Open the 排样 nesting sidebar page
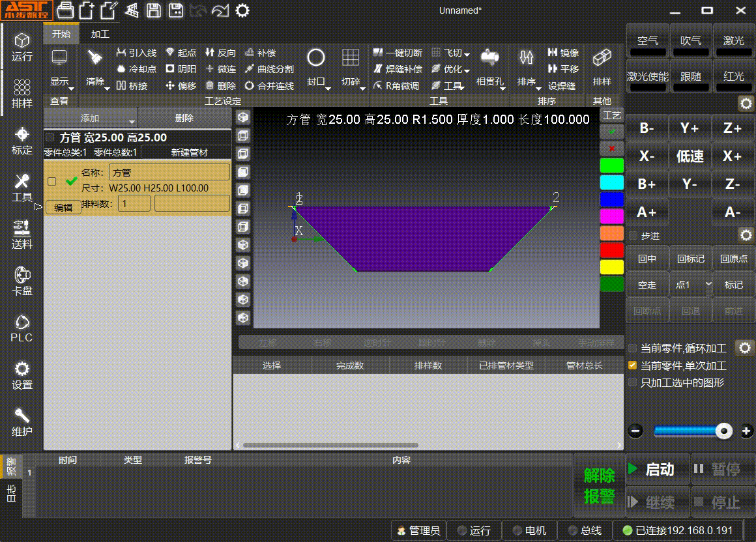 click(22, 93)
